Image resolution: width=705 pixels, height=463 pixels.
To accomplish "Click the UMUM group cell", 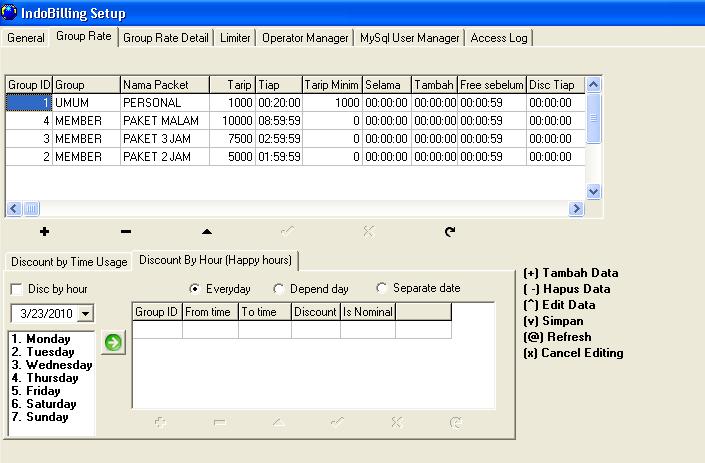I will 86,103.
